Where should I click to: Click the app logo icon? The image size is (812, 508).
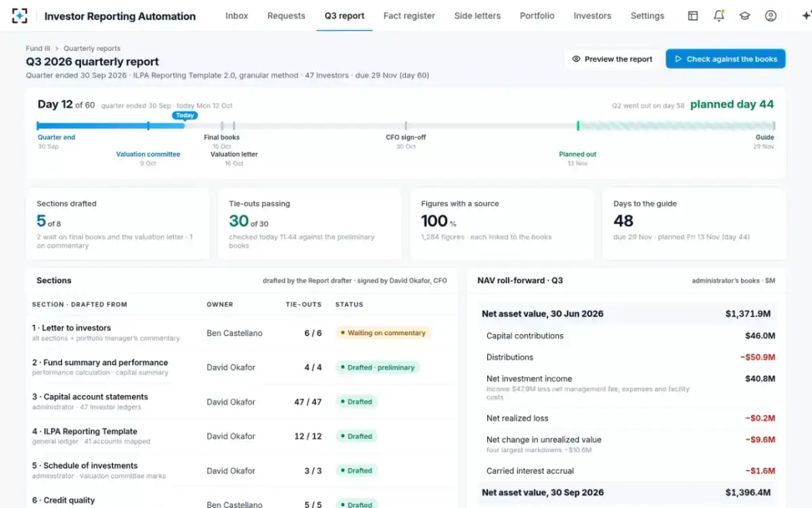(20, 16)
